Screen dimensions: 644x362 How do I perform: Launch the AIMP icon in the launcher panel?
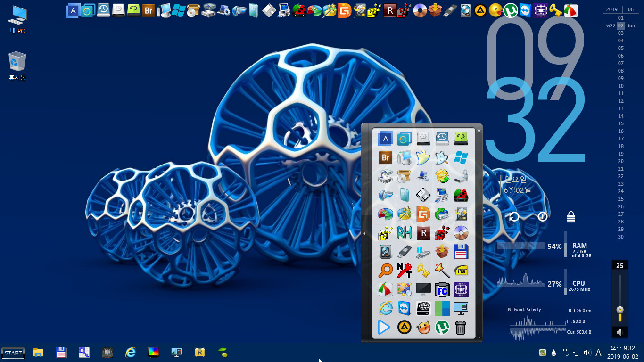tap(405, 327)
